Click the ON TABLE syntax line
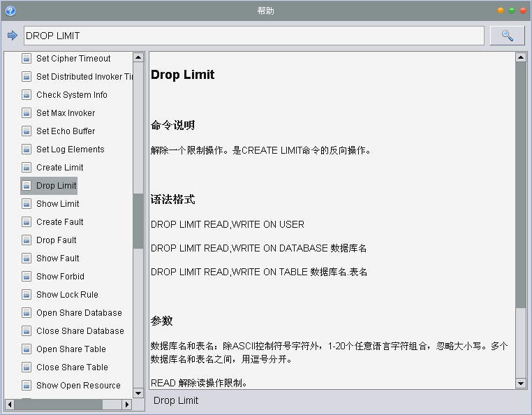This screenshot has width=532, height=415. pyautogui.click(x=259, y=272)
